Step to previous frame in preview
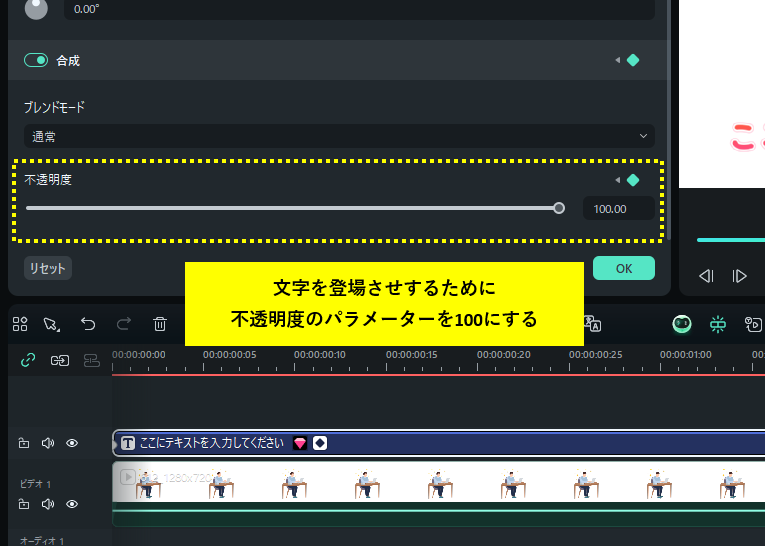 (x=706, y=276)
